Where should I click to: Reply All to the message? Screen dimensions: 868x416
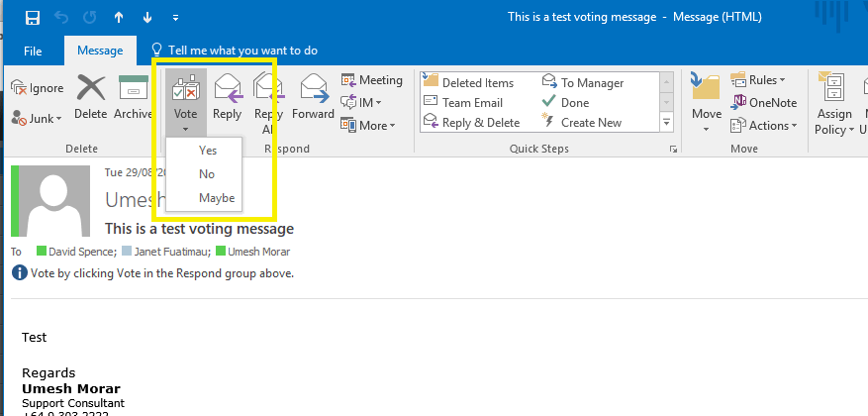click(268, 104)
